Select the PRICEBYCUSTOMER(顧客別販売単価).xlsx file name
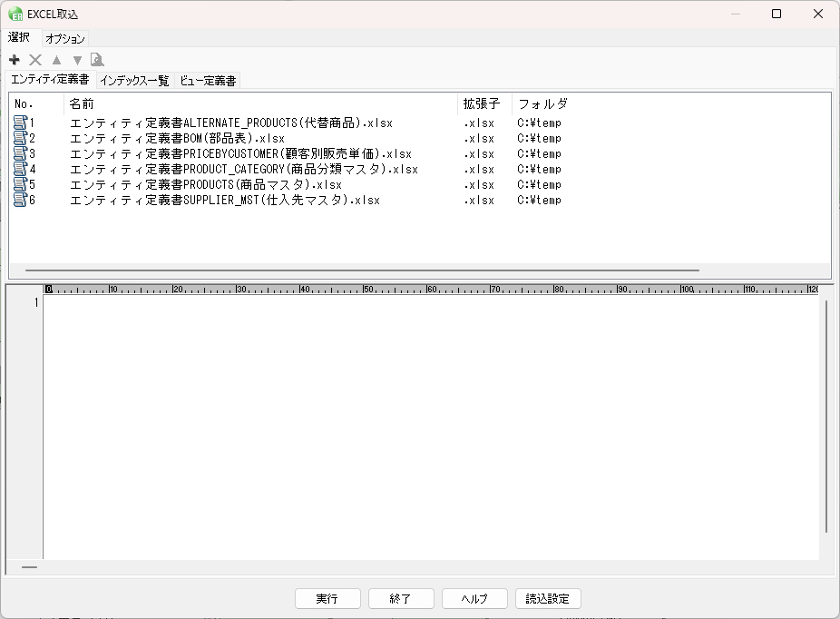Screen dimensions: 840x619 tap(240, 154)
